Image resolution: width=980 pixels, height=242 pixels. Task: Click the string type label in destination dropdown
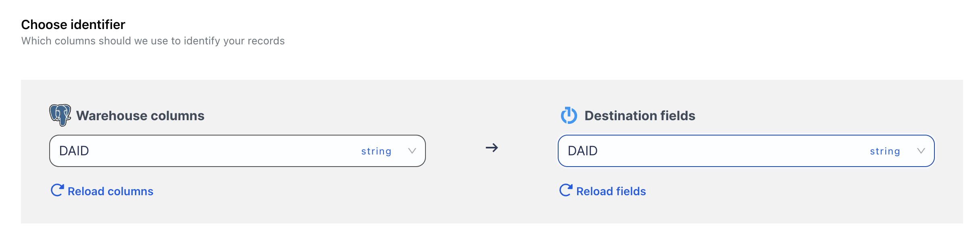[885, 151]
